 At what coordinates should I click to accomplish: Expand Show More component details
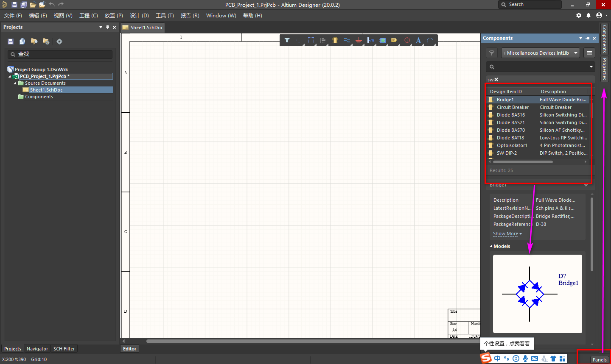tap(507, 233)
